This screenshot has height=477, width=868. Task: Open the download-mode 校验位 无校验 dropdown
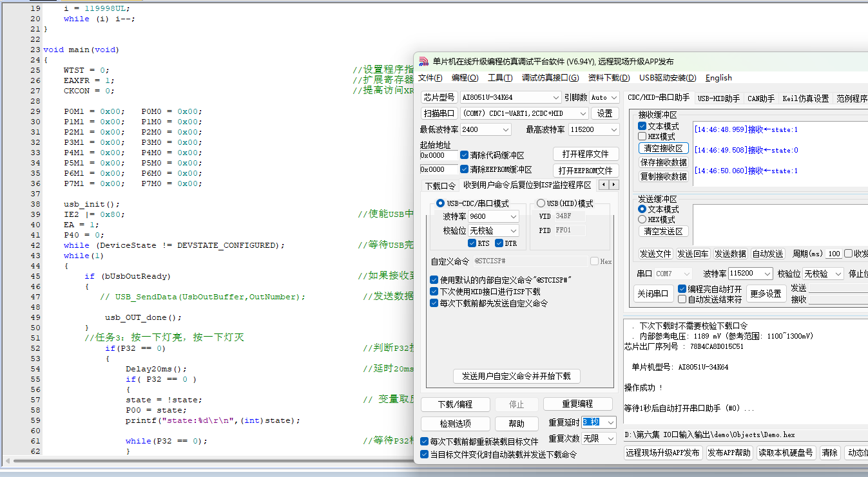pos(493,230)
